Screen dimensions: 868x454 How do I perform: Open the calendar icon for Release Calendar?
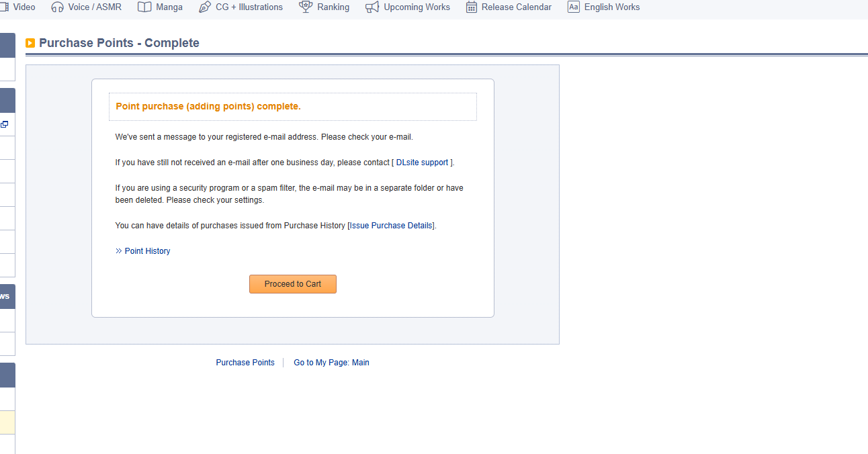pyautogui.click(x=472, y=7)
